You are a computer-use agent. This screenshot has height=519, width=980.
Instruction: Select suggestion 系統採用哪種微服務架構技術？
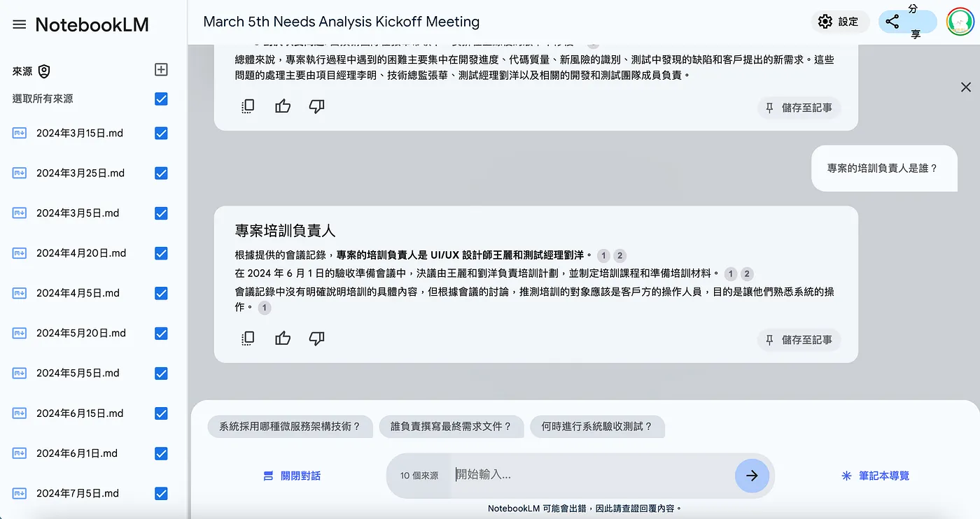point(290,426)
